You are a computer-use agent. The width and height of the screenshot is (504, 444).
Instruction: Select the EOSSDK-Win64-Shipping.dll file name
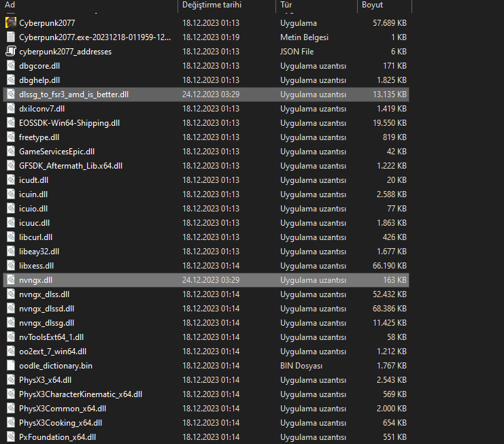[69, 123]
